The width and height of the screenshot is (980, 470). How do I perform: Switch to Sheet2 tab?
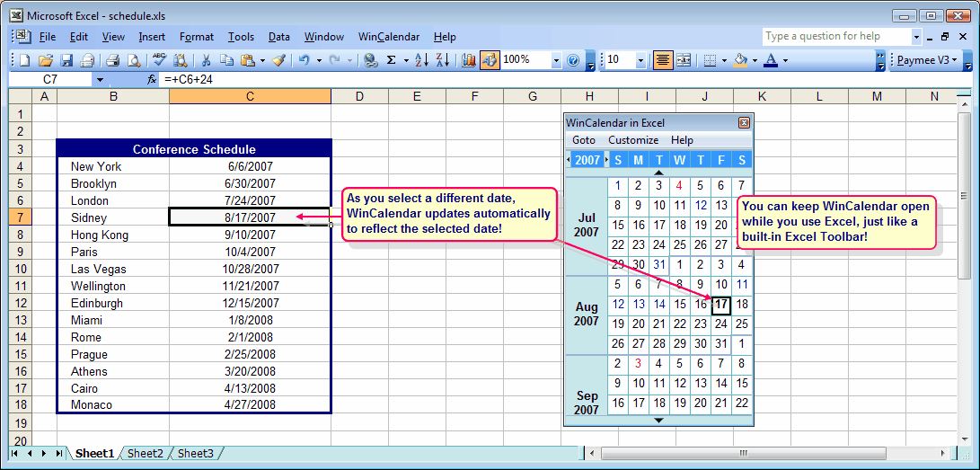click(145, 453)
